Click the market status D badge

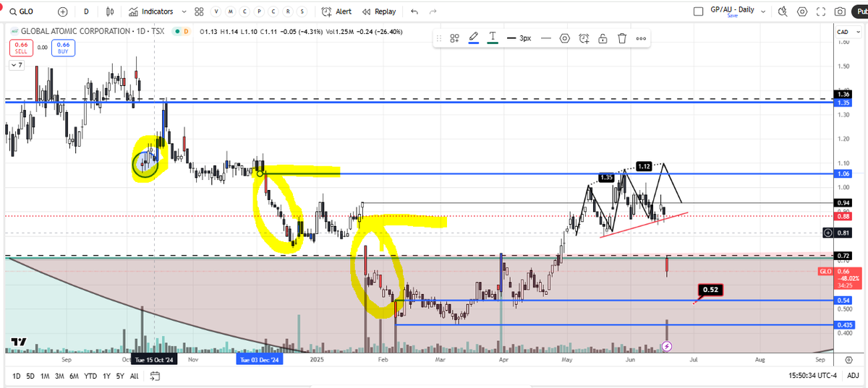pyautogui.click(x=185, y=31)
